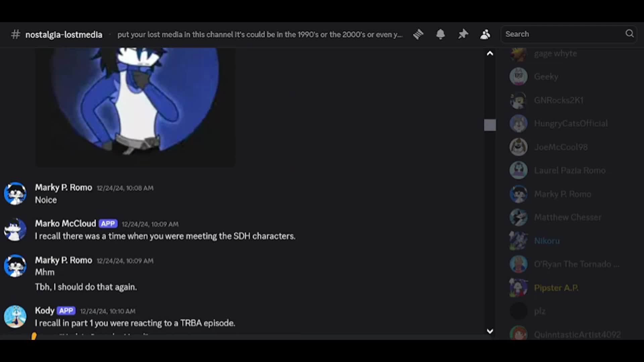This screenshot has width=644, height=362.
Task: Click the chat scroll down arrow
Action: tap(490, 331)
